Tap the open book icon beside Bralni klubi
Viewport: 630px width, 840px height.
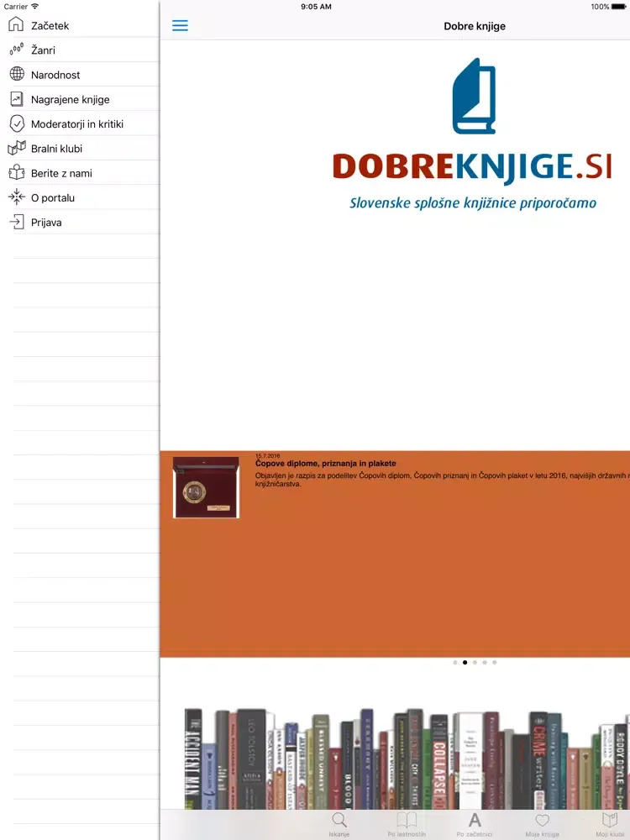[17, 147]
